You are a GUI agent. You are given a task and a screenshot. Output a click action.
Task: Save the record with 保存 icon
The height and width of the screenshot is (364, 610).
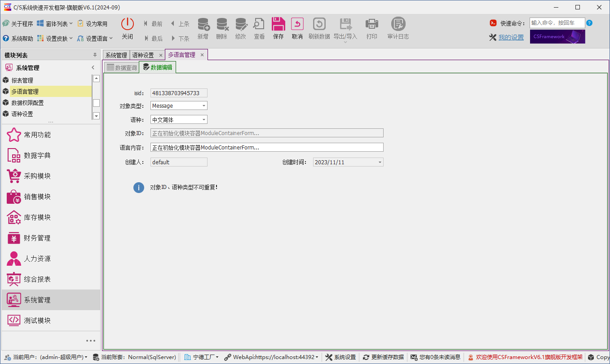[278, 24]
